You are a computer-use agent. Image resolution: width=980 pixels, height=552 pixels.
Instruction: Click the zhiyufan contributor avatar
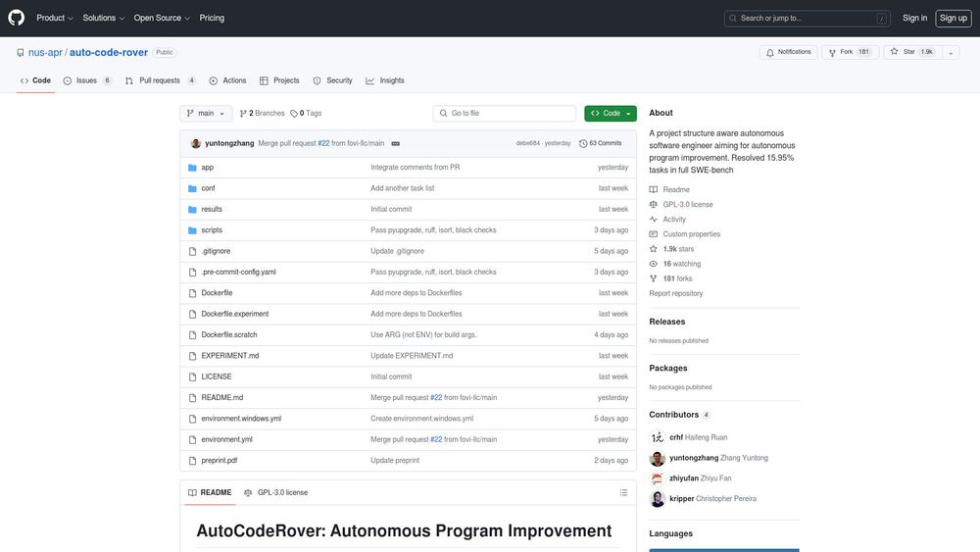[657, 478]
